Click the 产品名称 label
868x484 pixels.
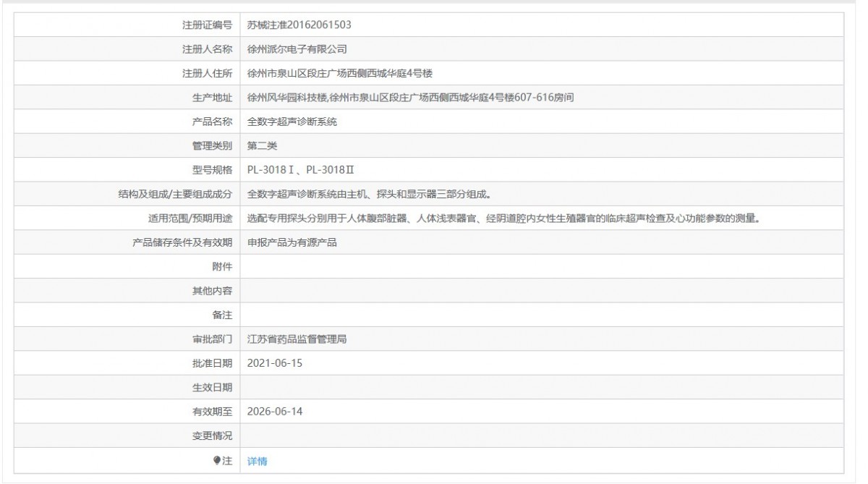(x=212, y=122)
